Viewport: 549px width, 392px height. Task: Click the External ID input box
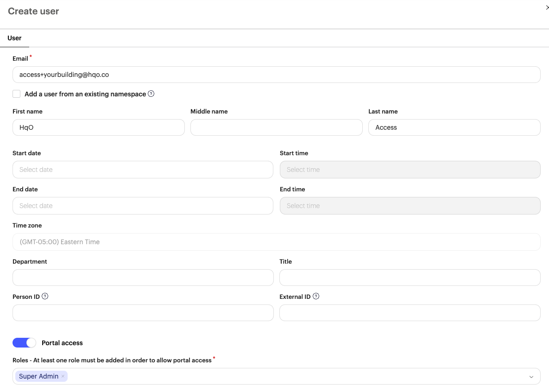tap(410, 313)
